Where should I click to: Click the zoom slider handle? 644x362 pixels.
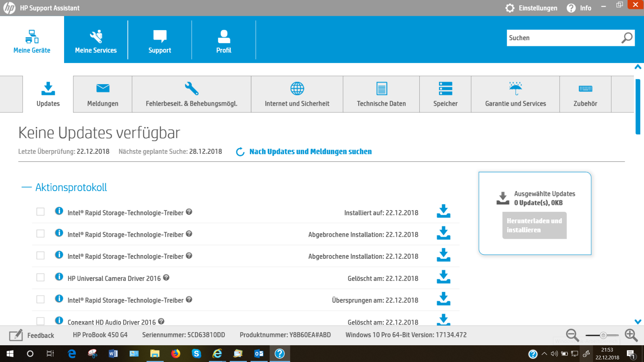click(x=603, y=336)
